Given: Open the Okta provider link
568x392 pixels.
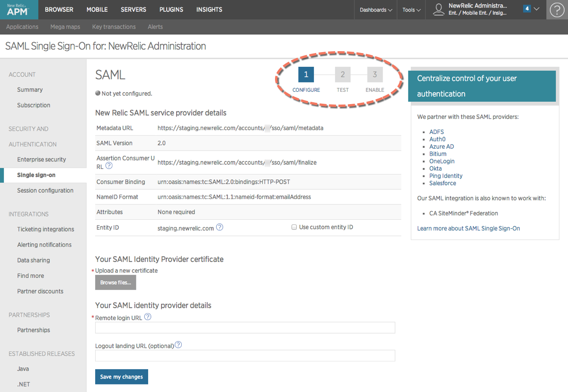Looking at the screenshot, I should pos(435,169).
